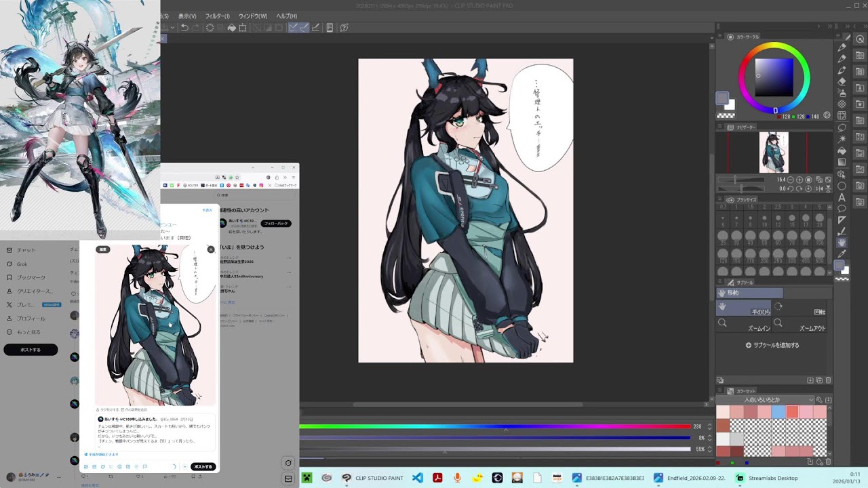The width and height of the screenshot is (868, 488).
Task: Select the Auto select magic wand tool
Action: [x=842, y=140]
